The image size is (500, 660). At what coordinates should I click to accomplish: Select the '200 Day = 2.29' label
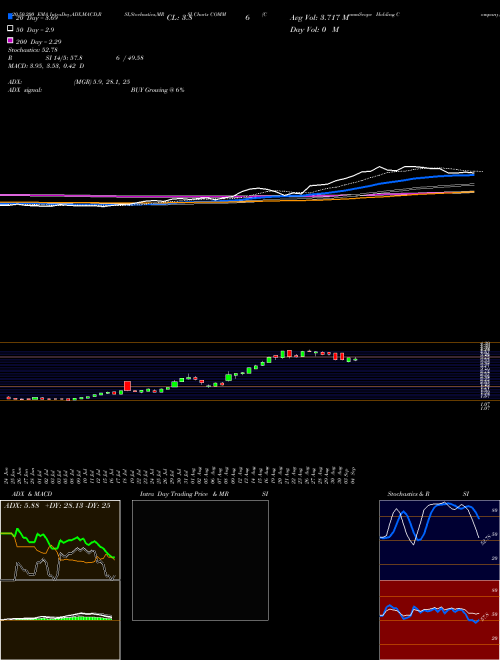[39, 42]
